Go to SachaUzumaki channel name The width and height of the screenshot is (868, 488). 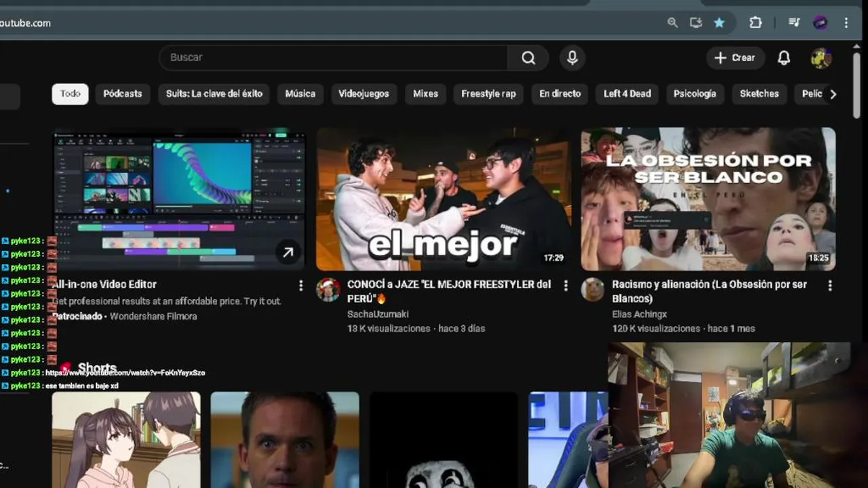378,314
